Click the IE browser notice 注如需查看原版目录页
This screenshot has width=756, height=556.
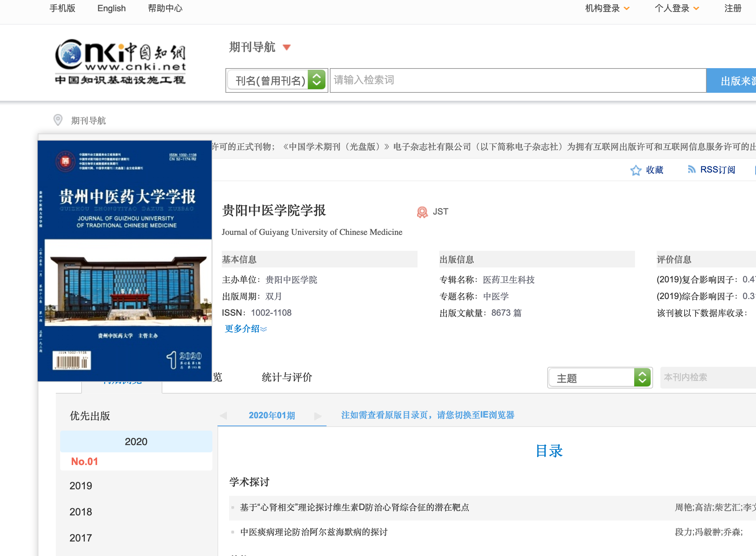click(x=428, y=415)
